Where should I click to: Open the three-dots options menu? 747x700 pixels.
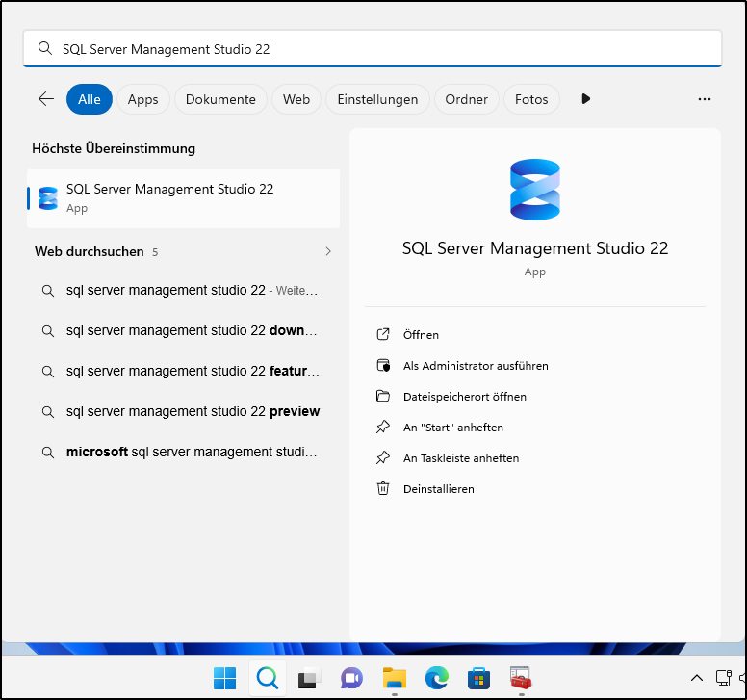tap(705, 99)
